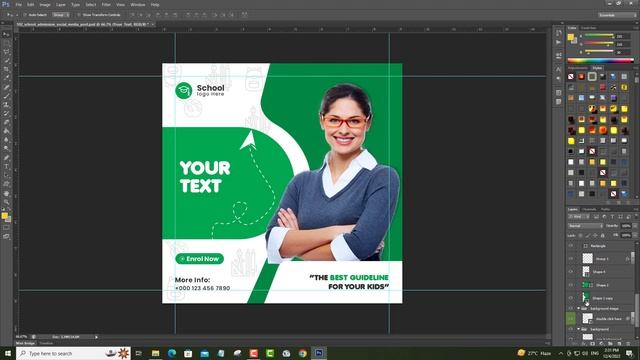
Task: Open the Opacity slider arrow
Action: [635, 226]
